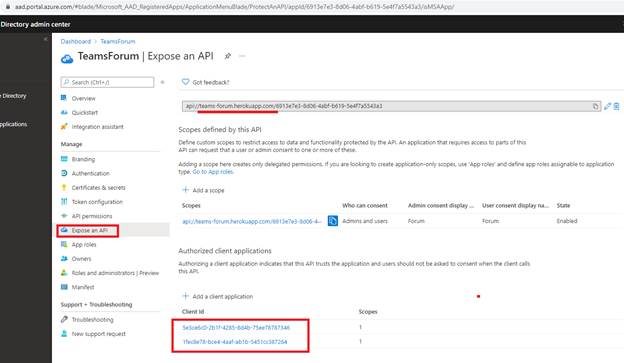This screenshot has height=363, width=624.
Task: Edit the Application ID URI pencil icon
Action: coord(607,106)
